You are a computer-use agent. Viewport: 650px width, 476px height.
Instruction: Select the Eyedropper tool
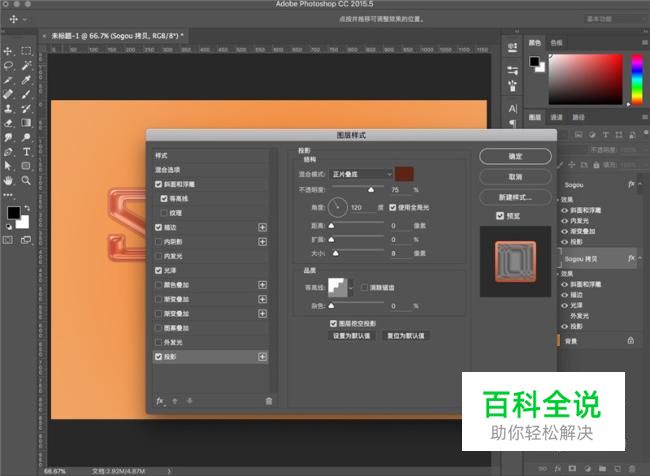click(x=26, y=80)
